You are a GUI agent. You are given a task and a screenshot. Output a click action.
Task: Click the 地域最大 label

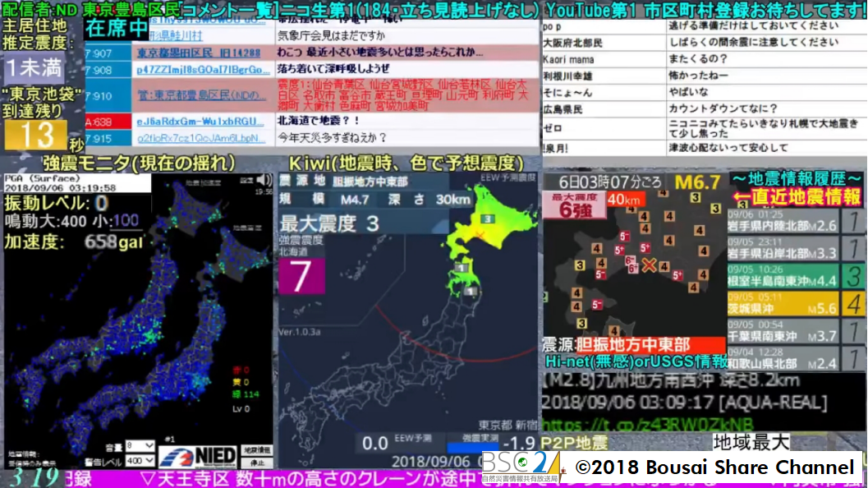[x=751, y=442]
